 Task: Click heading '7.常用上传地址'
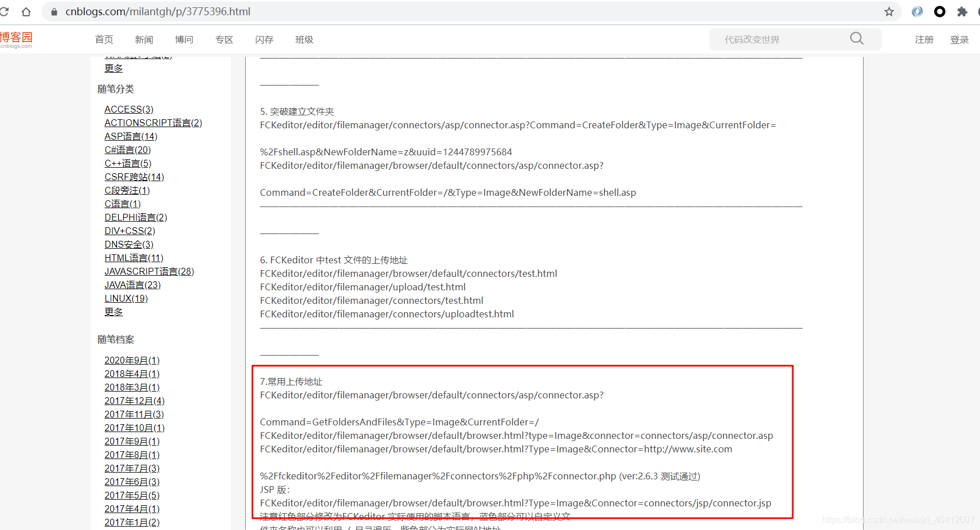(x=291, y=381)
